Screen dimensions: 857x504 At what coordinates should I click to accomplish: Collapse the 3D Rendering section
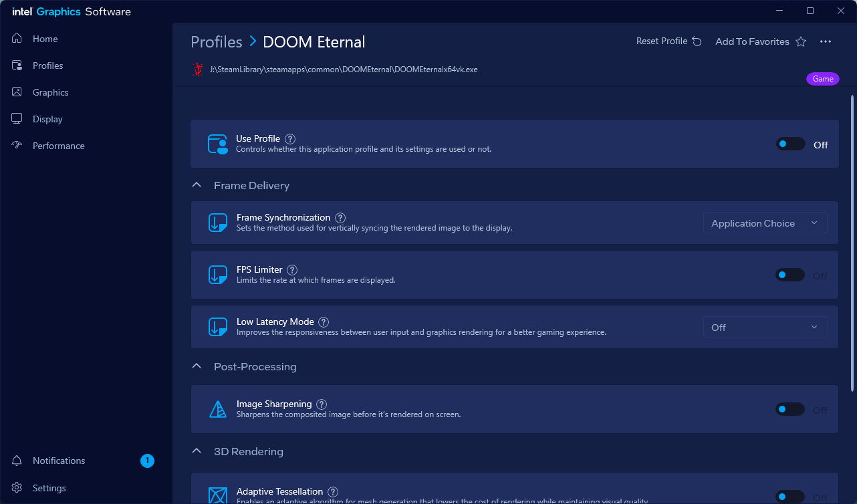197,451
